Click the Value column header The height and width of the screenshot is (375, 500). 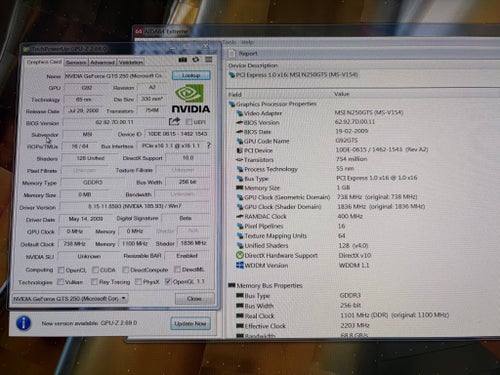point(342,94)
